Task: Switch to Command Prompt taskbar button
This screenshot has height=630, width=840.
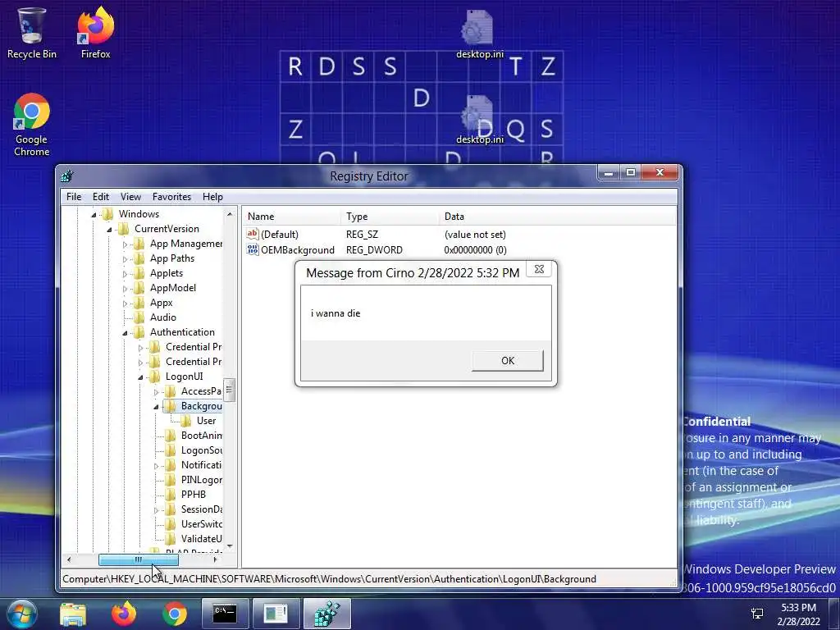Action: pyautogui.click(x=225, y=614)
